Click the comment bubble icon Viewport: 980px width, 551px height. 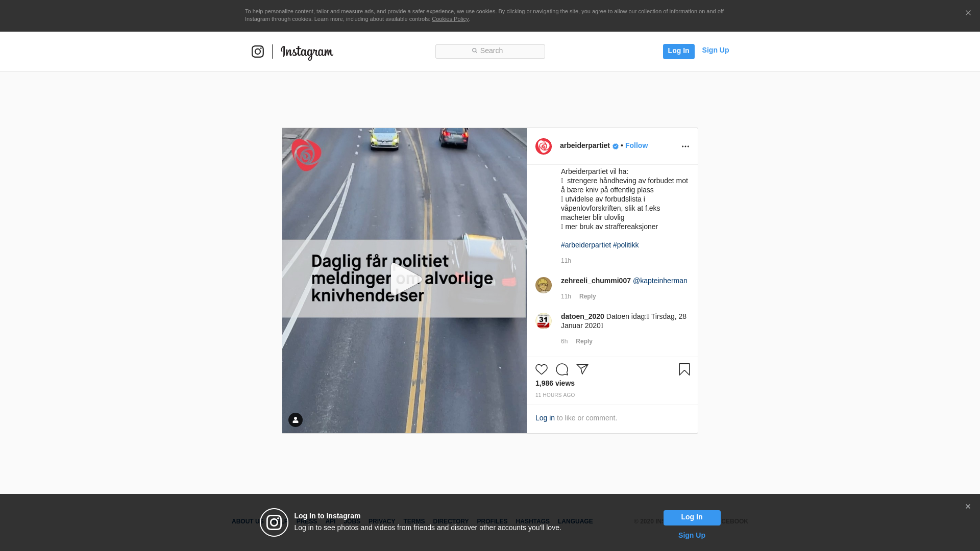pyautogui.click(x=562, y=369)
